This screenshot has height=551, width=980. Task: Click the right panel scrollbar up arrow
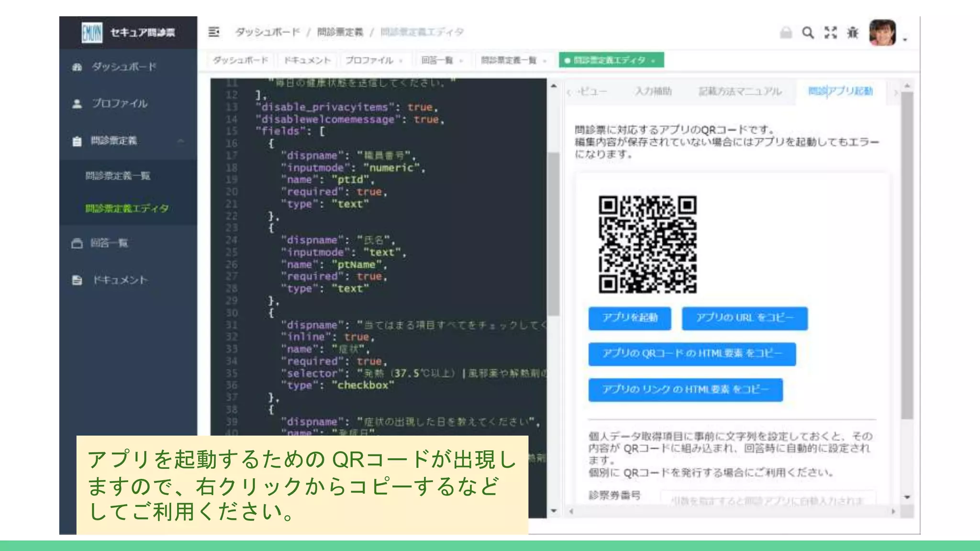[907, 86]
